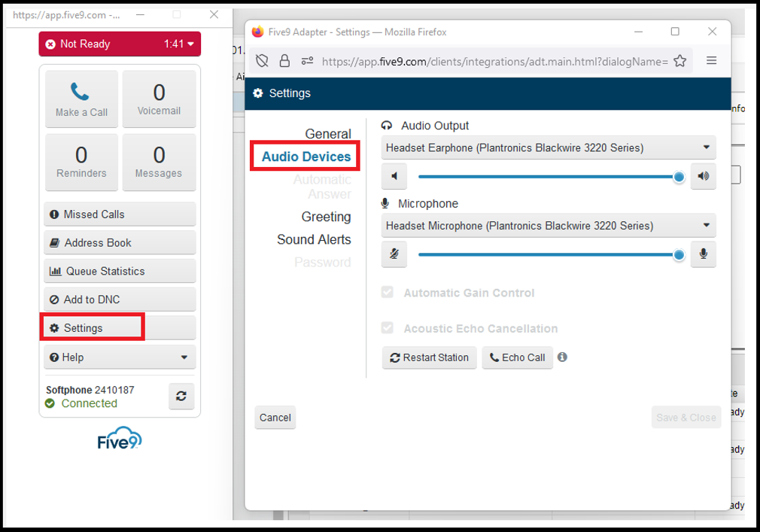Image resolution: width=760 pixels, height=532 pixels.
Task: Click the Cancel button
Action: coord(275,418)
